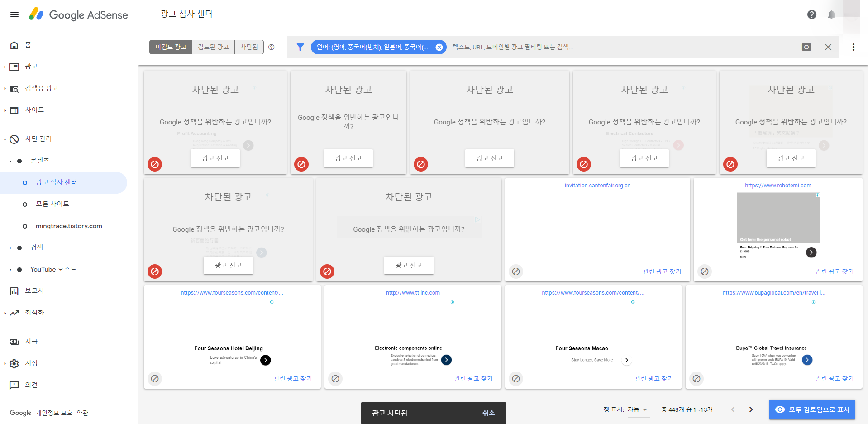Image resolution: width=868 pixels, height=424 pixels.
Task: Block the invitation.cantonfair.org.cn ad
Action: tap(516, 272)
